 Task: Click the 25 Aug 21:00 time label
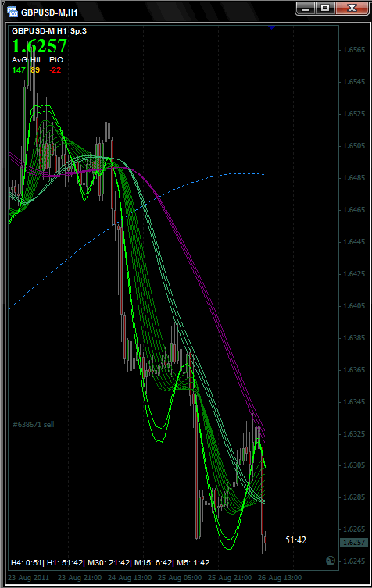[229, 578]
